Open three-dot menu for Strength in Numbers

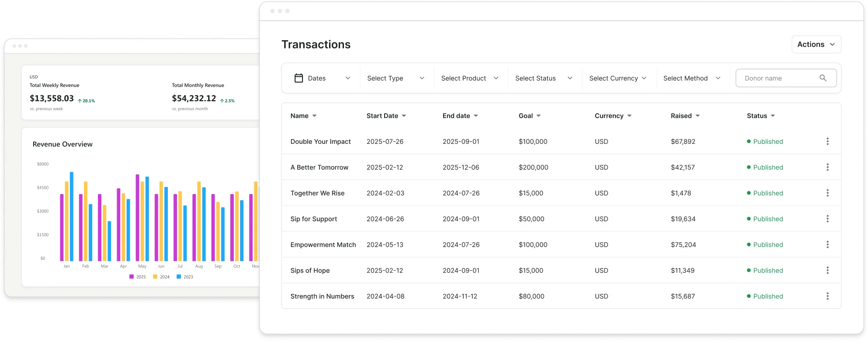(x=827, y=296)
